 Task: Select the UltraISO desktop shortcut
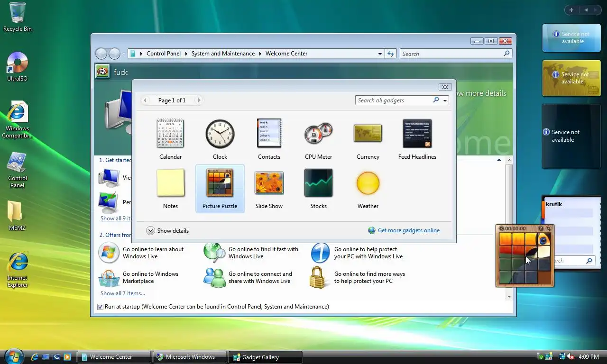18,66
